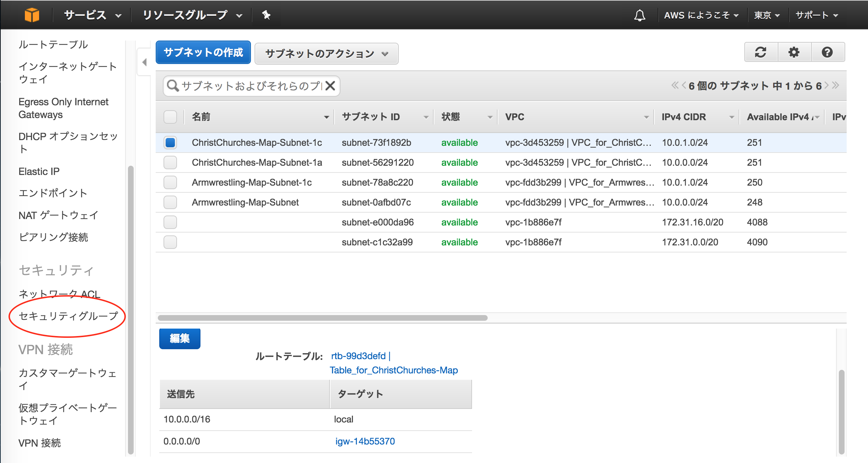Clear the subnet search filter X
Image resolution: width=868 pixels, height=463 pixels.
(330, 86)
